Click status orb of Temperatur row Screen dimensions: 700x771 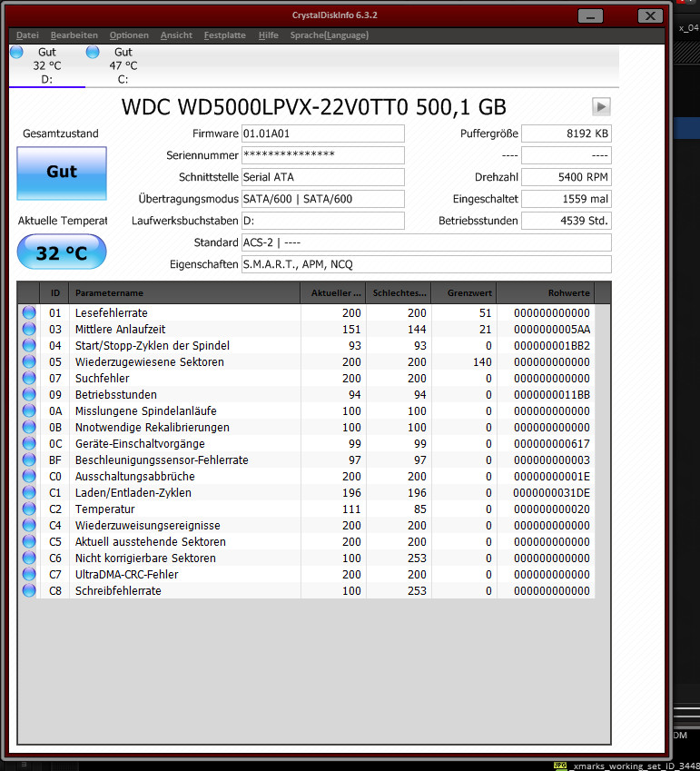[x=29, y=509]
